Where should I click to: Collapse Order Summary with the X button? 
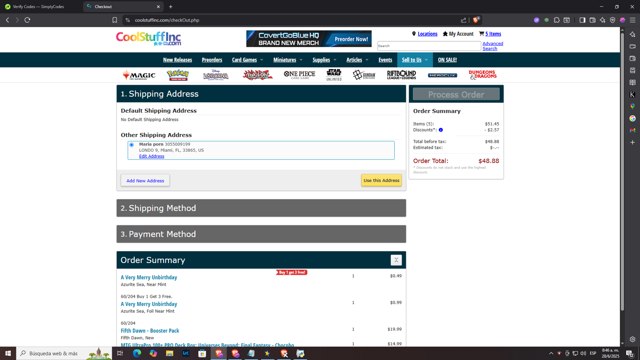(396, 260)
